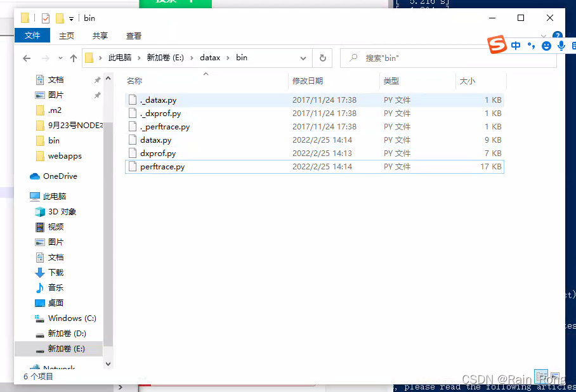Toggle full/half punctuation in Sogou bar

tap(531, 46)
